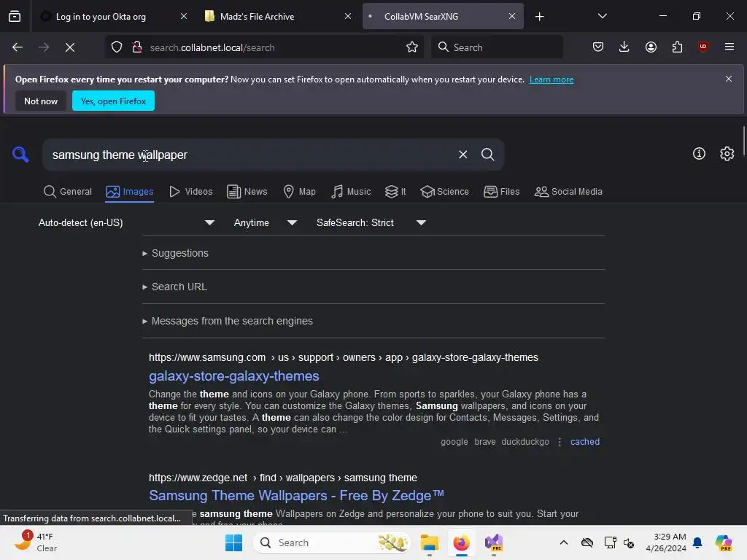
Task: Dismiss the Firefox startup notification bar
Action: (729, 79)
